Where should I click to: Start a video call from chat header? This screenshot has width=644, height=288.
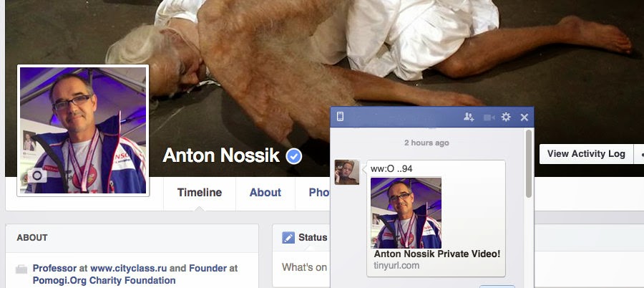tap(489, 117)
